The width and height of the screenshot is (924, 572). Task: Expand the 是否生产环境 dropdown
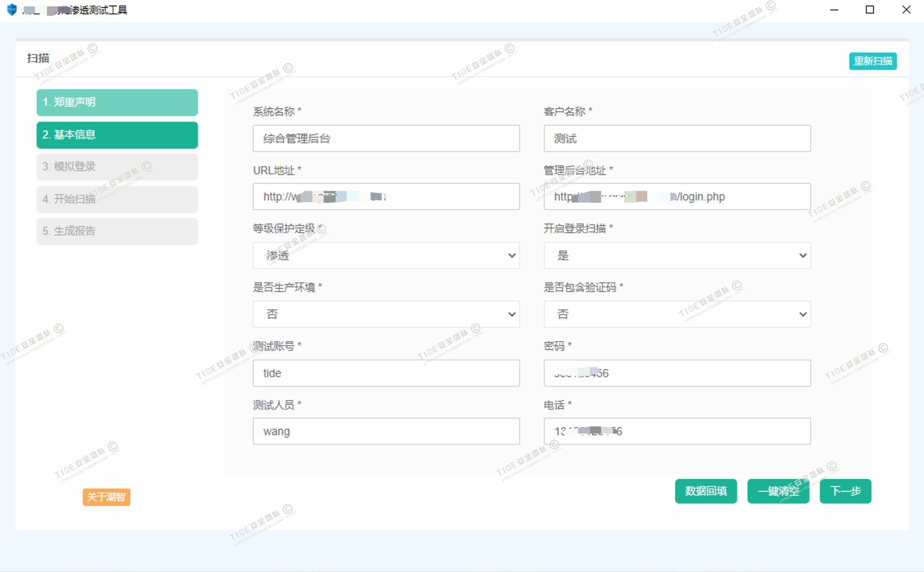pyautogui.click(x=386, y=314)
